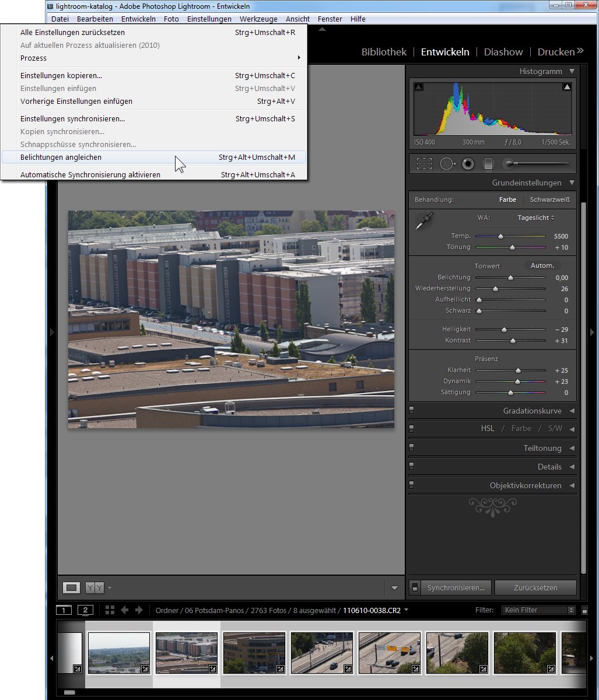Choose the graduated filter tool
599x700 pixels.
[x=489, y=164]
